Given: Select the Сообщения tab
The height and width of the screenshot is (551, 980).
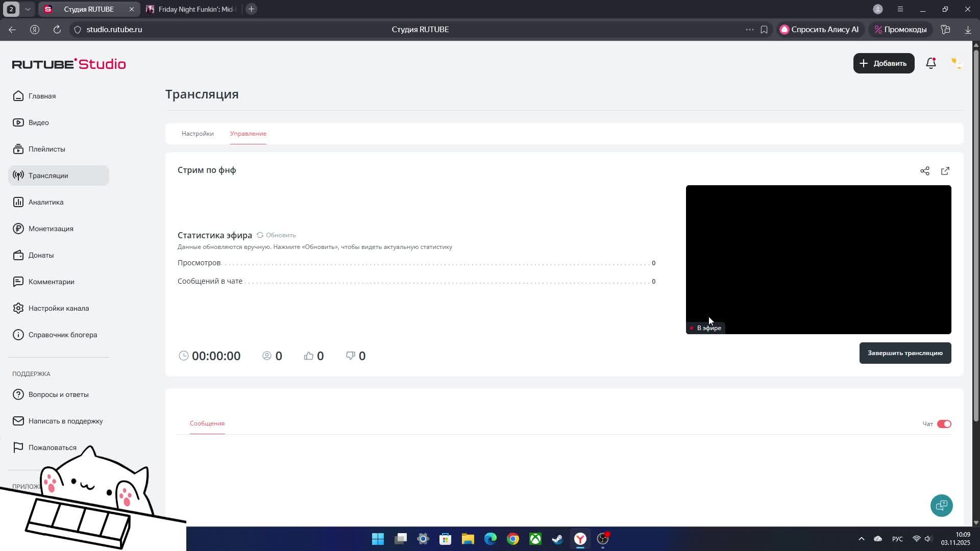Looking at the screenshot, I should (x=207, y=423).
